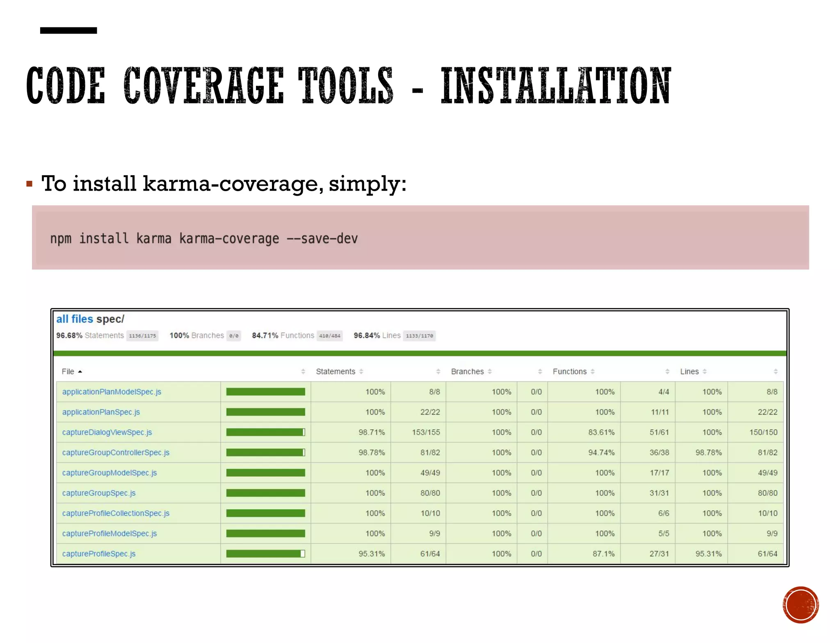Click the red circle slide button
Viewport: 840px width, 643px height.
point(801,604)
